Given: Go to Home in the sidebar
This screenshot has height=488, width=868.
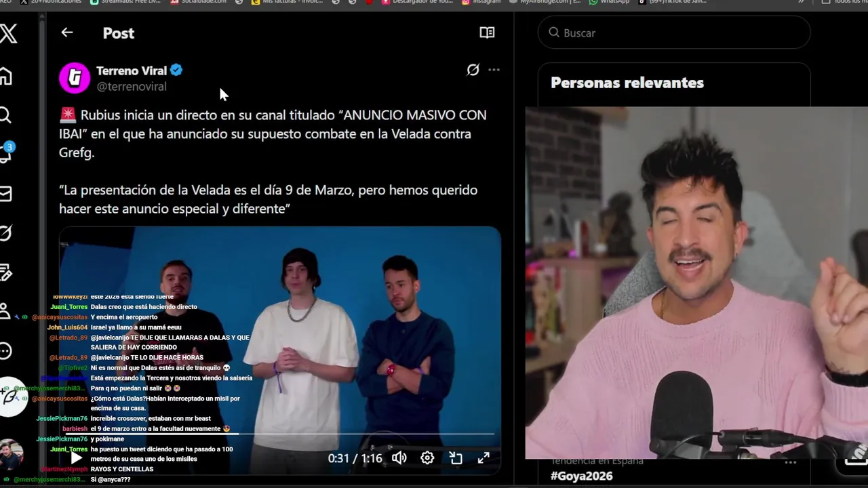Looking at the screenshot, I should [x=5, y=77].
